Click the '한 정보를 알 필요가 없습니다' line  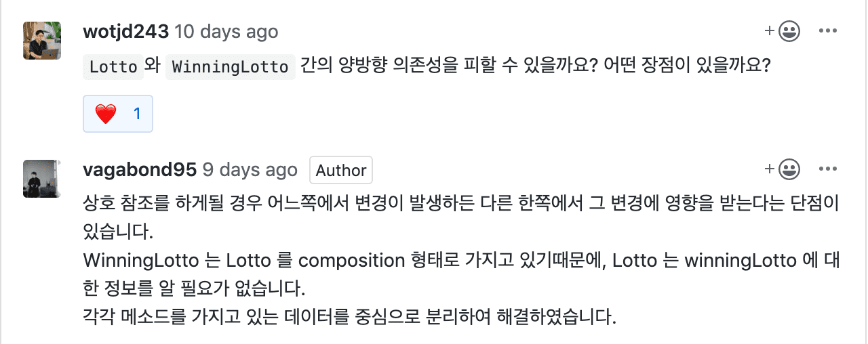tap(194, 288)
